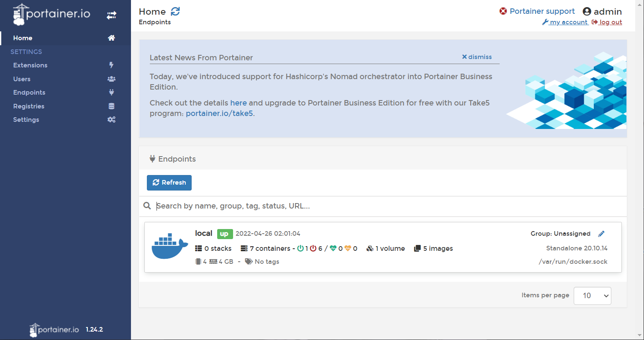The height and width of the screenshot is (340, 644).
Task: Open the Users settings page
Action: tap(22, 79)
